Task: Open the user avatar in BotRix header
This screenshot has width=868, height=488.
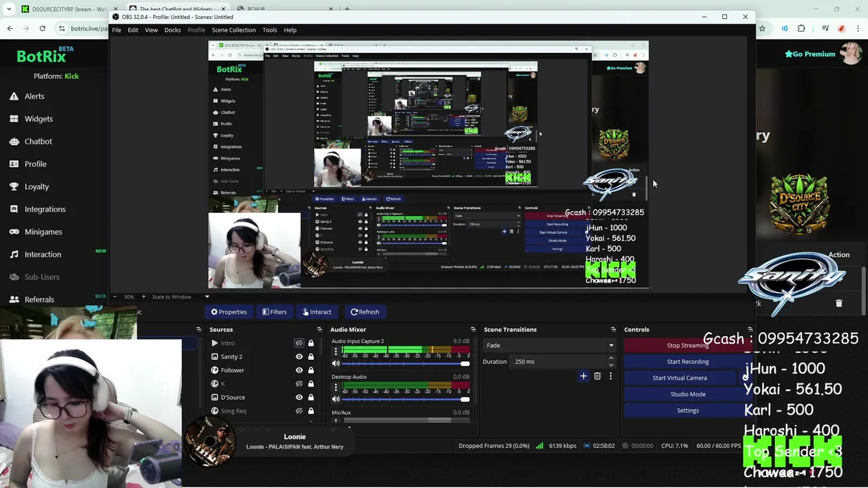Action: click(x=851, y=53)
